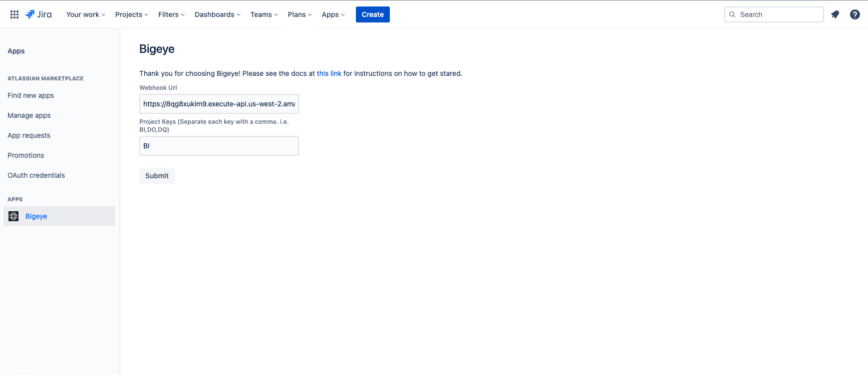
Task: Open the Filters dropdown menu
Action: [x=171, y=14]
